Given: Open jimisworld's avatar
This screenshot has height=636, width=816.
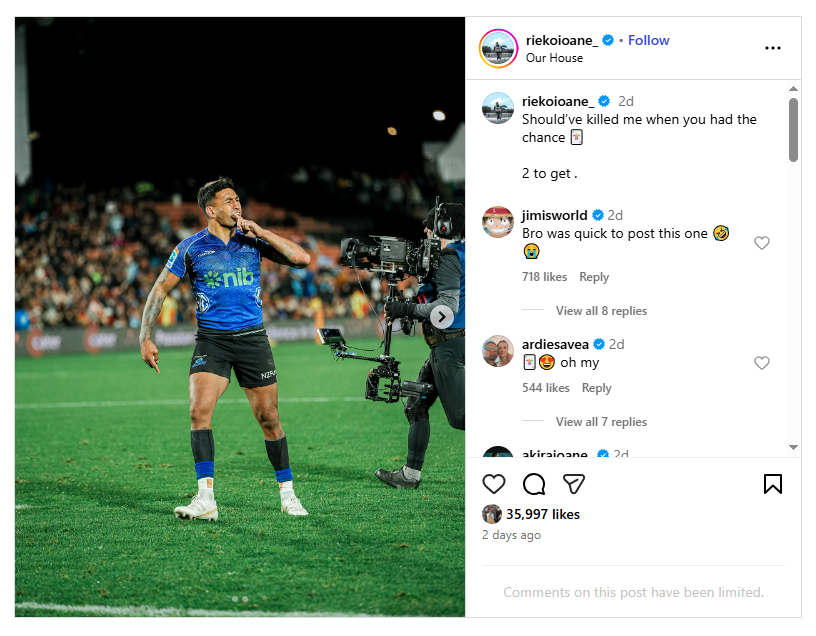Looking at the screenshot, I should pos(498,222).
